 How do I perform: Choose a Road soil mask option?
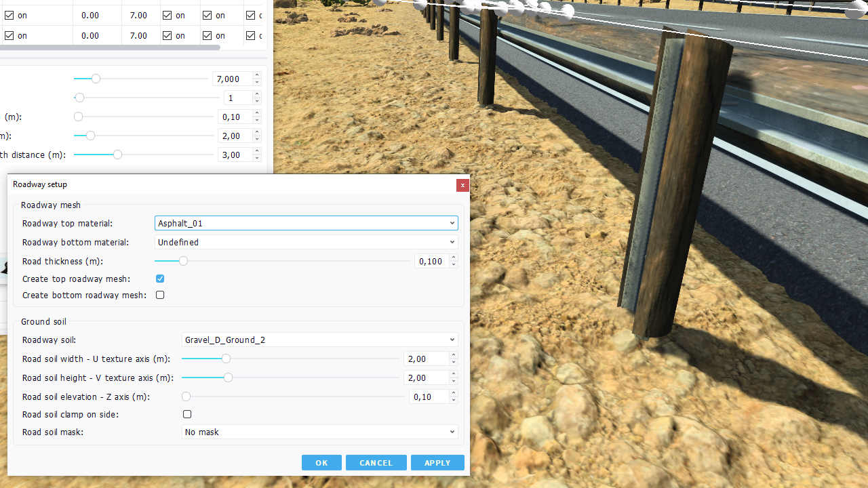[x=319, y=432]
